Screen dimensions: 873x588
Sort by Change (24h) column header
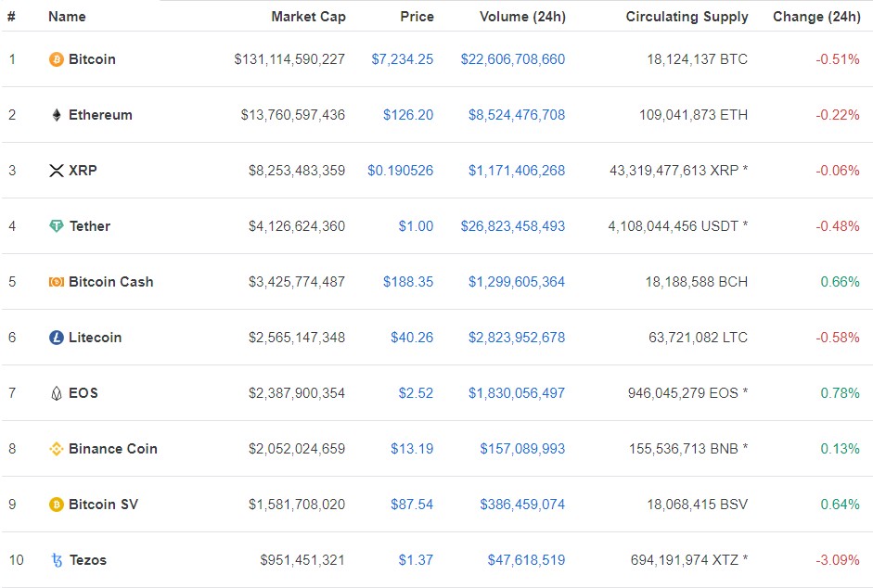(x=816, y=17)
